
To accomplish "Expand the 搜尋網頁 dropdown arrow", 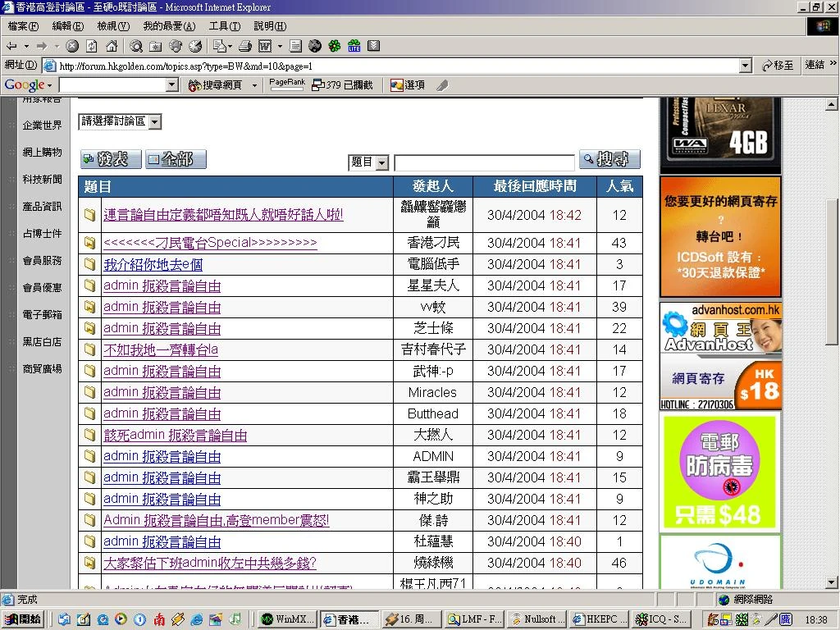I will click(x=254, y=85).
